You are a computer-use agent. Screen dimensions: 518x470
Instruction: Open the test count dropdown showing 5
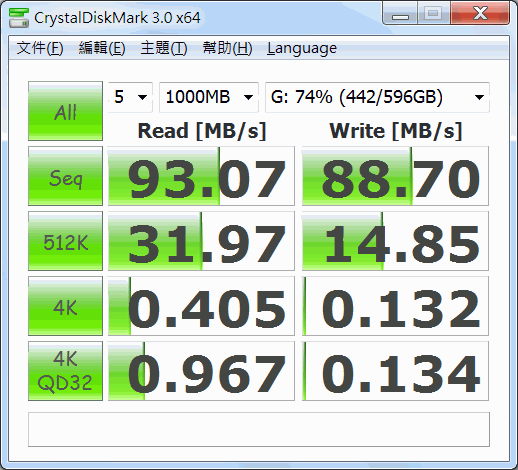pos(130,97)
